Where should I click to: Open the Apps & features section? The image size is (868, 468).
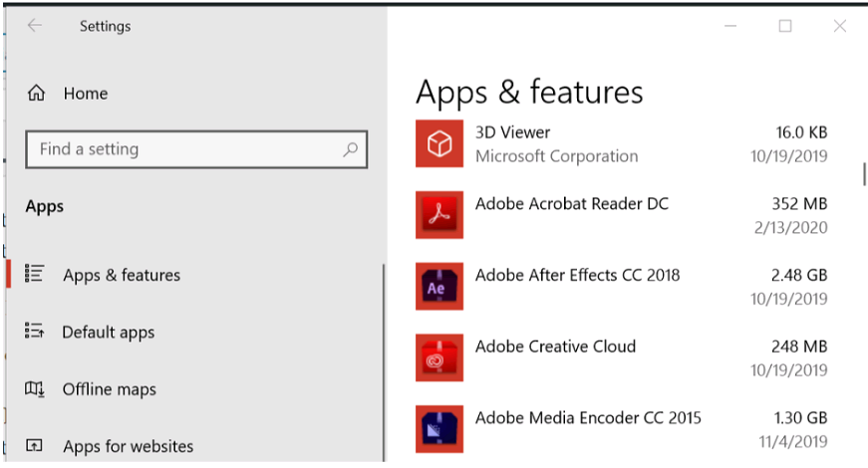point(122,275)
